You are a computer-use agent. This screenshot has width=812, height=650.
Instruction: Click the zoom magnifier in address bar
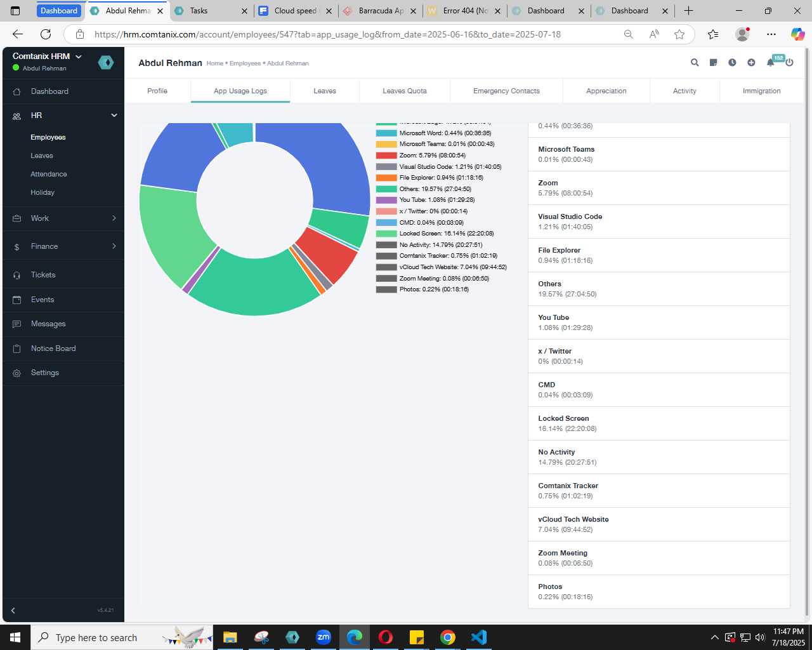tap(628, 34)
